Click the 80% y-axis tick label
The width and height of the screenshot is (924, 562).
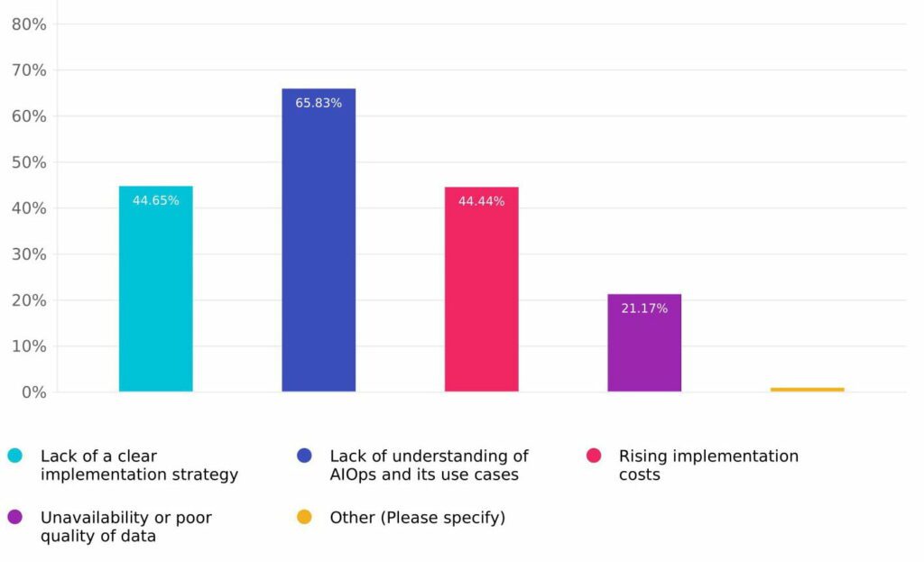(29, 24)
